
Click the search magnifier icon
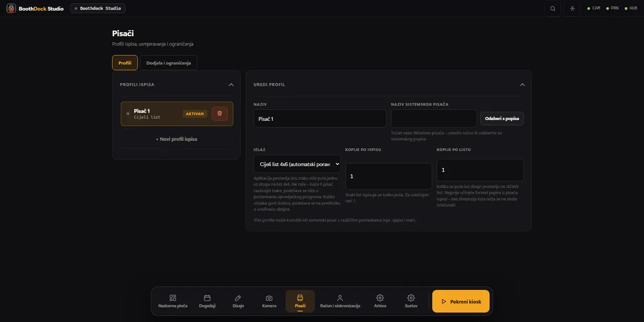[553, 9]
